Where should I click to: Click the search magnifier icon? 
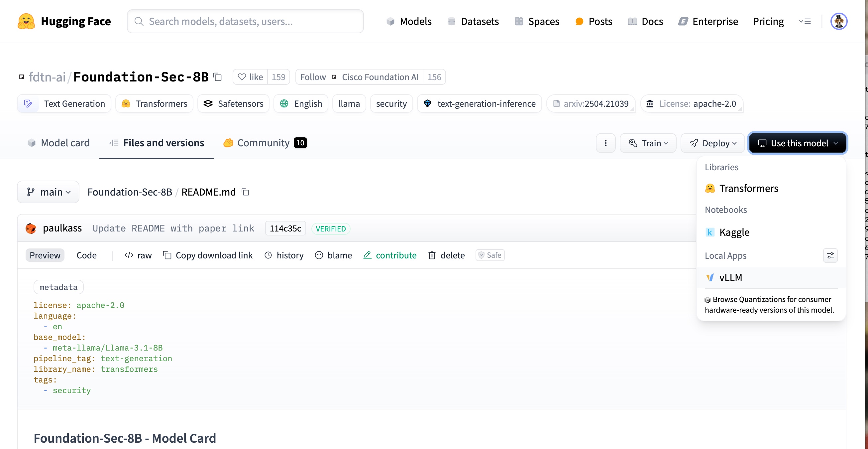coord(139,21)
